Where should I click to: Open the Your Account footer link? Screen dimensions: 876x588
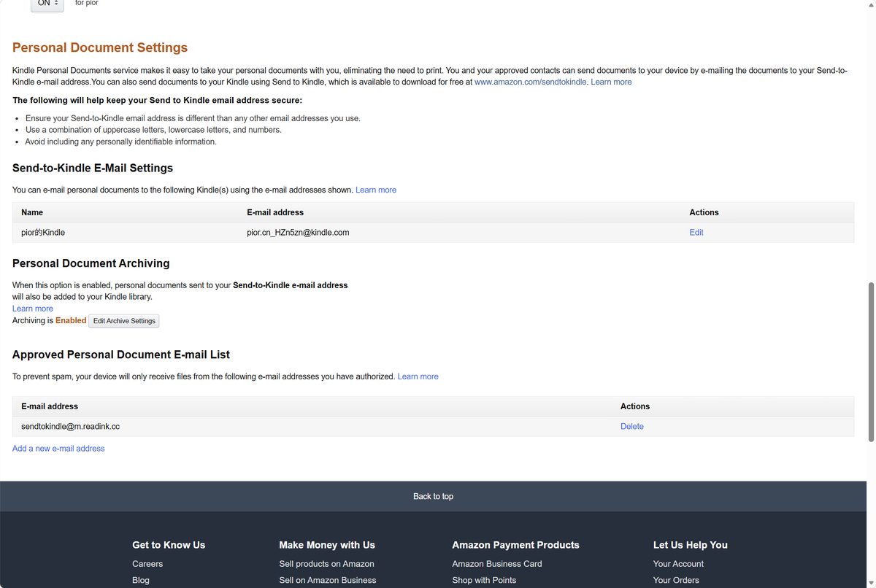pyautogui.click(x=678, y=564)
